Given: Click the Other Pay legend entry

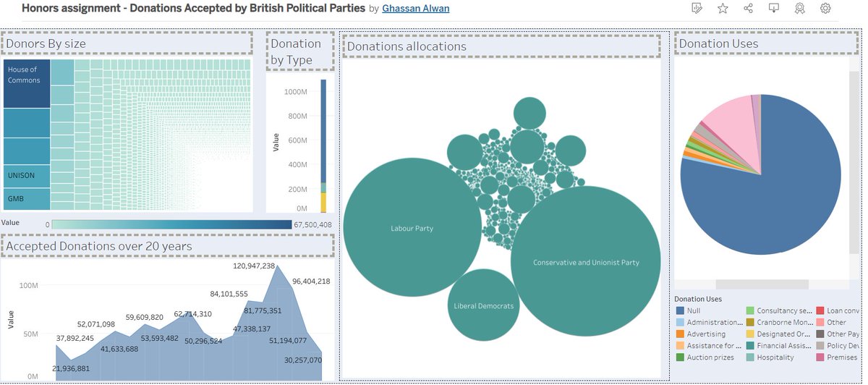Looking at the screenshot, I should coord(838,334).
